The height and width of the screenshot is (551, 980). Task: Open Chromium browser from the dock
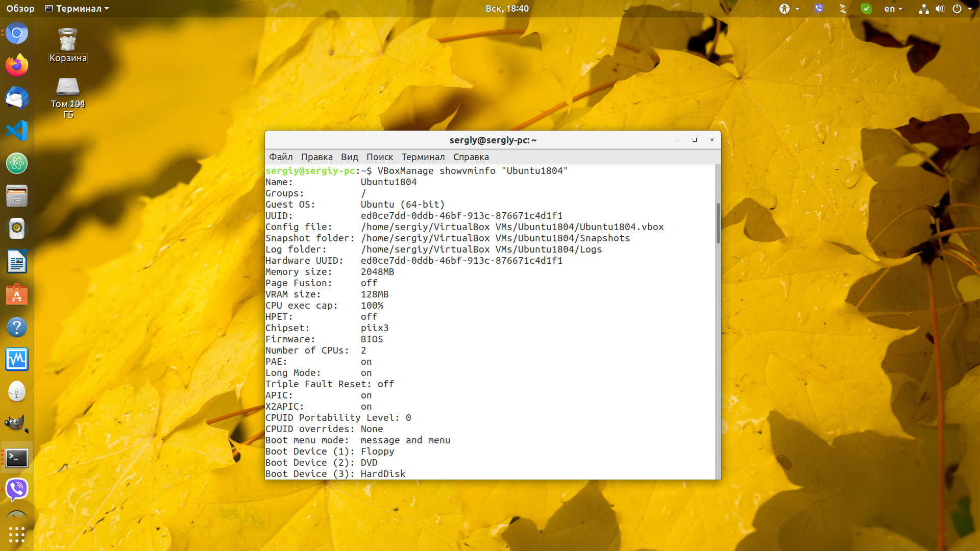pos(17,33)
